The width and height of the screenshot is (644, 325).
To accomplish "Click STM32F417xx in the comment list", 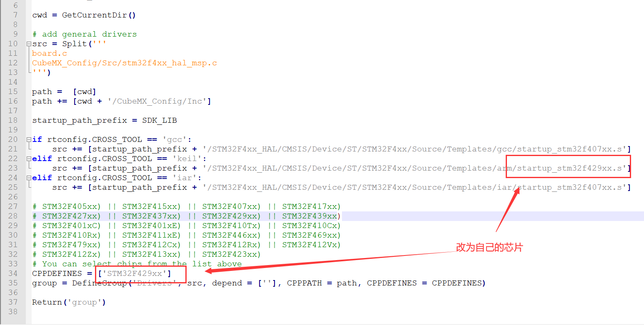I will (310, 206).
